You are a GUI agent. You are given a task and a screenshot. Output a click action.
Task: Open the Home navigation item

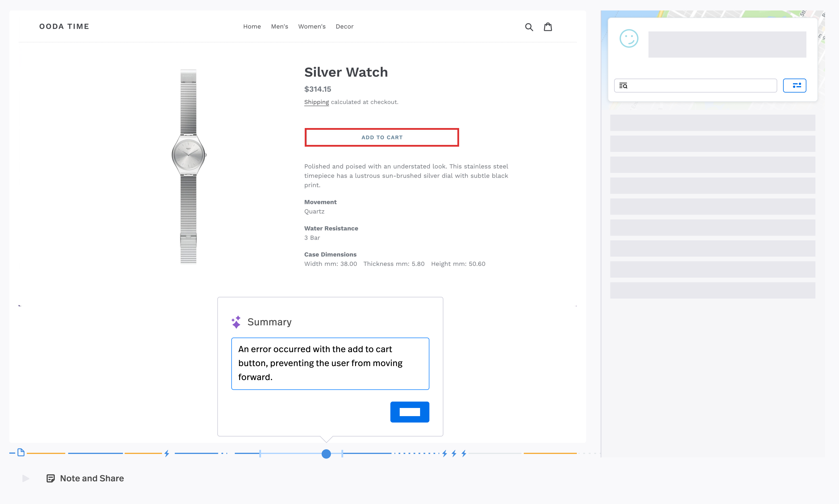252,26
